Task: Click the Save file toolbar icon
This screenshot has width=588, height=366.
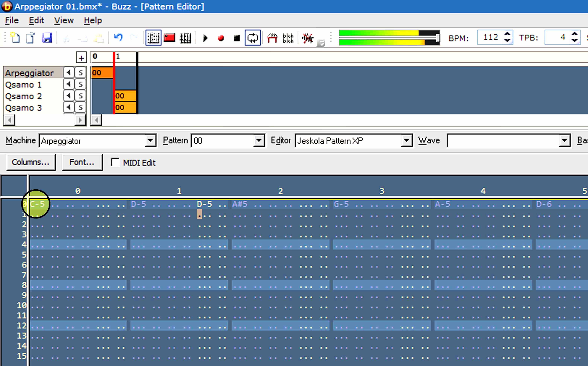Action: pyautogui.click(x=47, y=38)
